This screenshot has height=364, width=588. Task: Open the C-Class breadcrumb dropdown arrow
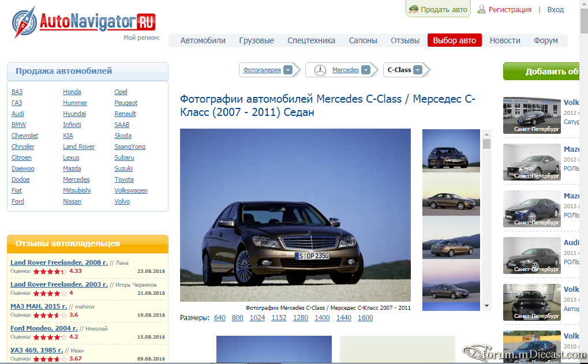(418, 70)
